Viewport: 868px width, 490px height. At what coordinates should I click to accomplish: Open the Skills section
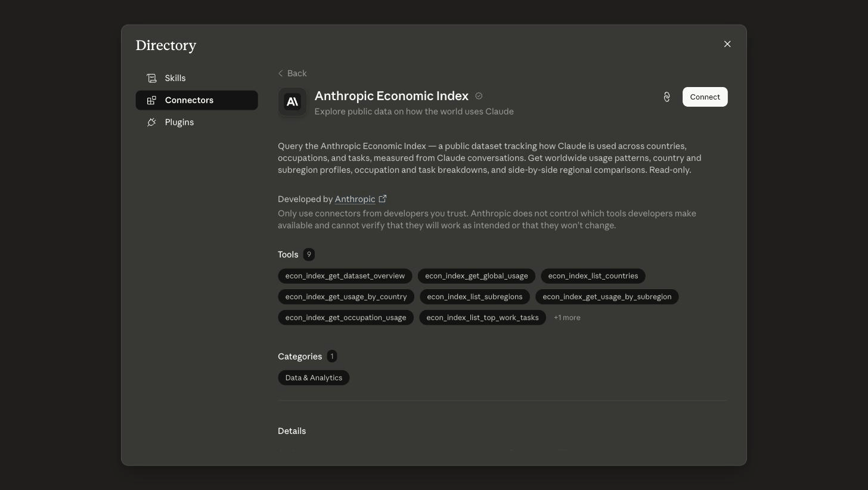pyautogui.click(x=197, y=78)
